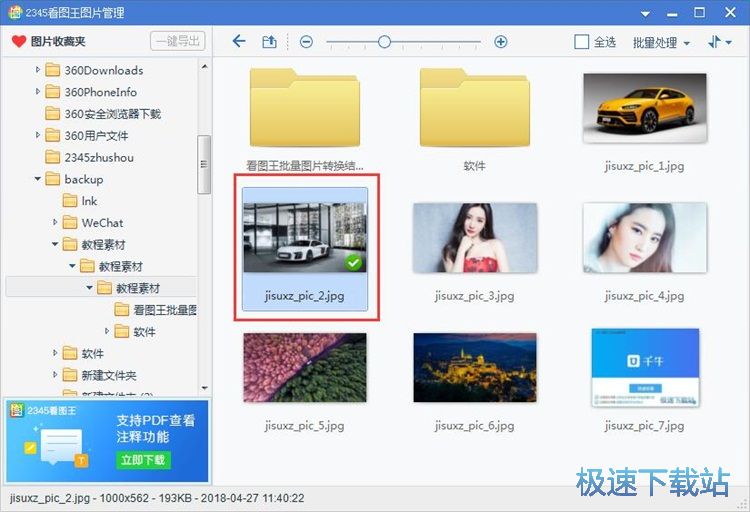Click the jisuxz_pic_5.jpg file name
Viewport: 750px width, 512px height.
point(304,426)
